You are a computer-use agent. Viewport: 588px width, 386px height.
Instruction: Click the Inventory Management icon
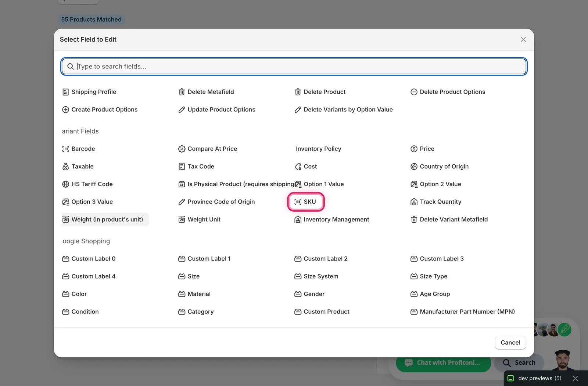(298, 219)
